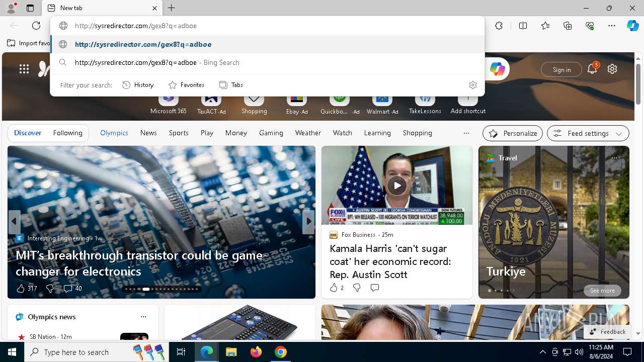Toggle split screen view icon
The height and width of the screenshot is (362, 644).
tap(523, 26)
